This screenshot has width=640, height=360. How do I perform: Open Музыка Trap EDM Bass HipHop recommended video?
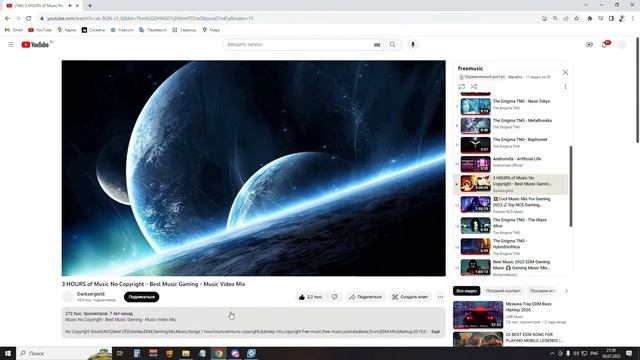pyautogui.click(x=510, y=315)
